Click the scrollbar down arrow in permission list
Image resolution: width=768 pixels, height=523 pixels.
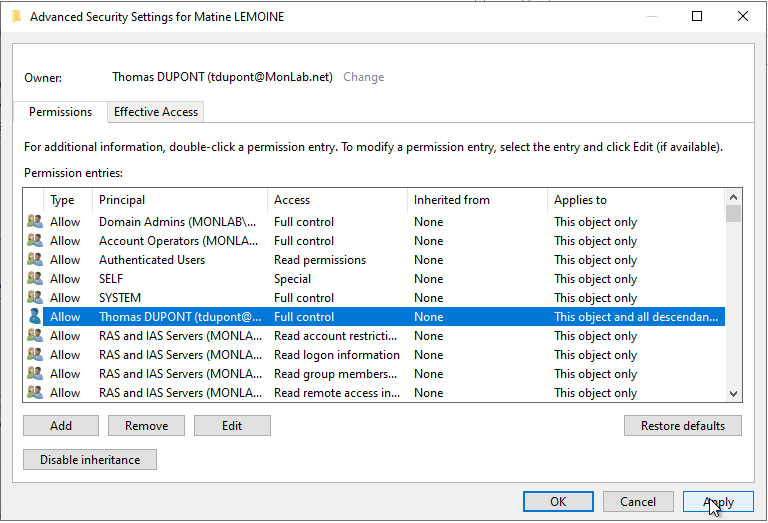coord(733,393)
